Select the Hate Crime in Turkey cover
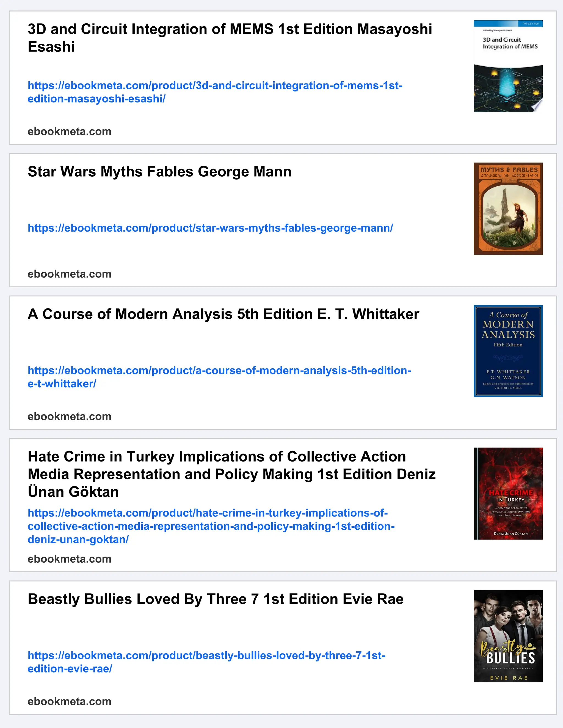 click(508, 494)
